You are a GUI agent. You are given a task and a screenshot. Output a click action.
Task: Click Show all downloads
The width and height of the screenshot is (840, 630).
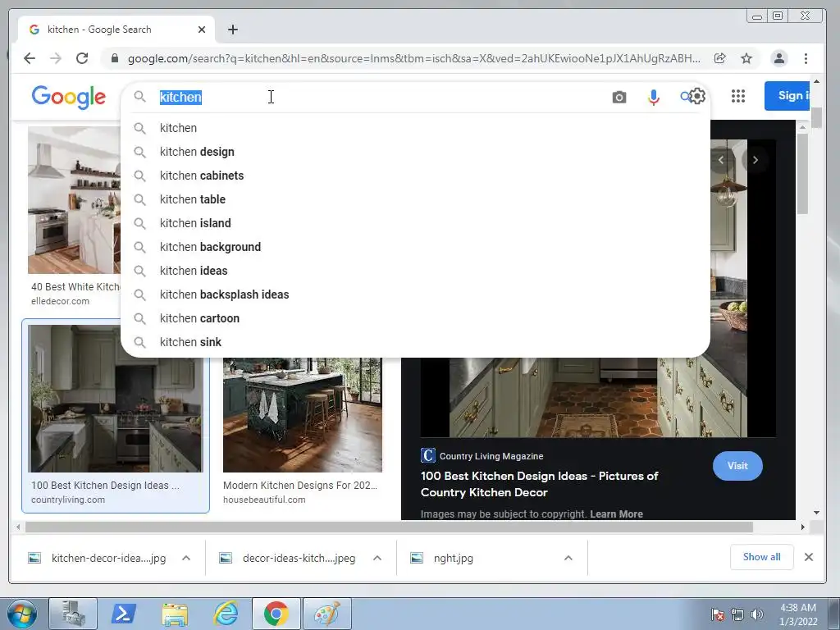(x=761, y=557)
